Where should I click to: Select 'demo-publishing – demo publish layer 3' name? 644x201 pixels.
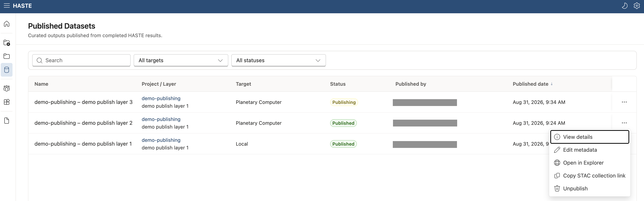pos(83,102)
